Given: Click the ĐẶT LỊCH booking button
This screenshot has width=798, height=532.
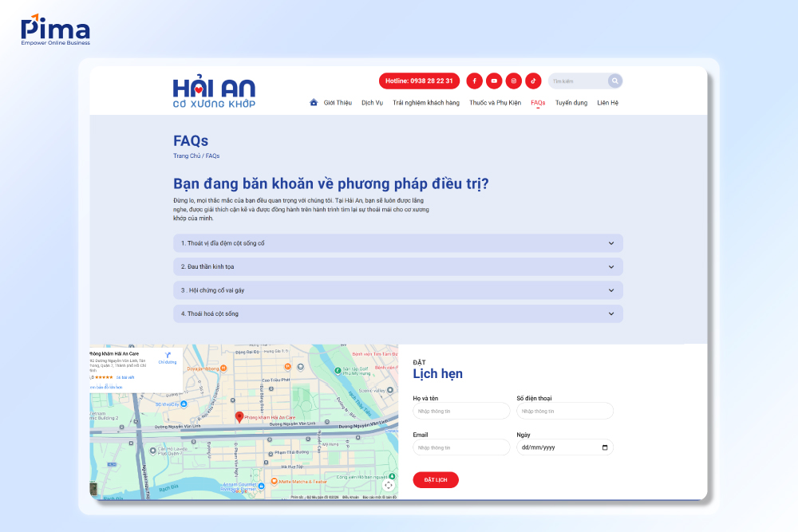Looking at the screenshot, I should 436,479.
